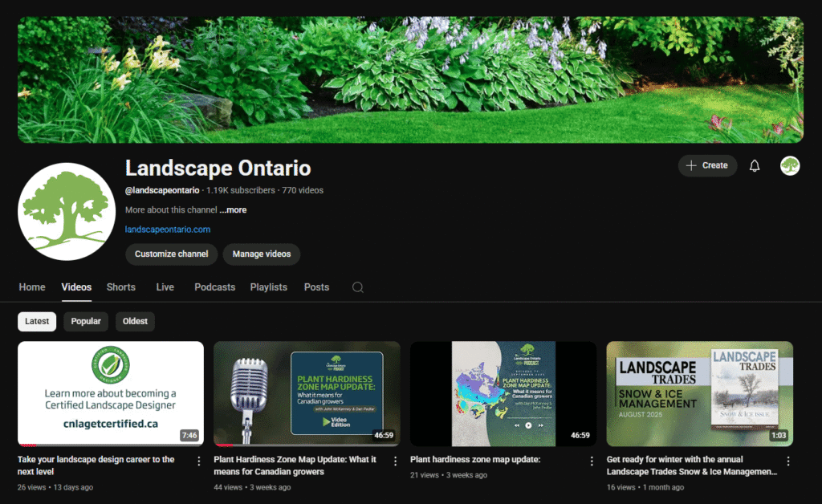
Task: Click the Landscape Ontario channel logo
Action: (67, 210)
